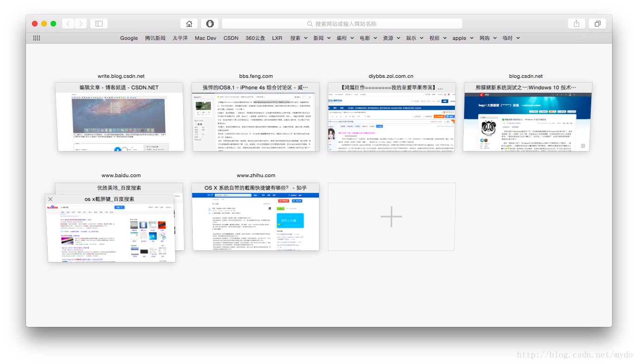The width and height of the screenshot is (638, 364).
Task: Click the write.blog.csdn.net site label
Action: (121, 76)
